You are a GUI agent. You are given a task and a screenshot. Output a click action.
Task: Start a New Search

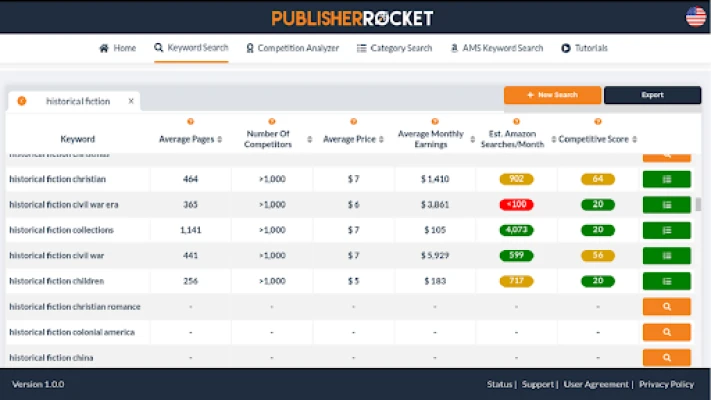pos(552,95)
